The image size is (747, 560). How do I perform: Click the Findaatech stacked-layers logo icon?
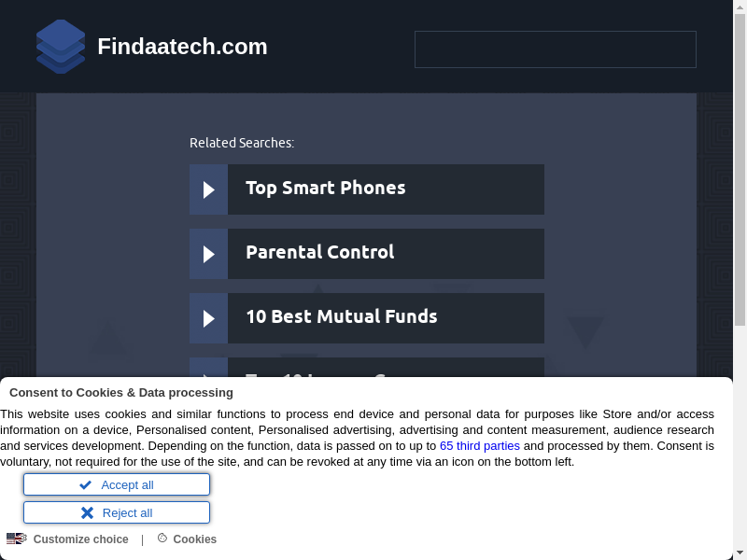(x=61, y=47)
